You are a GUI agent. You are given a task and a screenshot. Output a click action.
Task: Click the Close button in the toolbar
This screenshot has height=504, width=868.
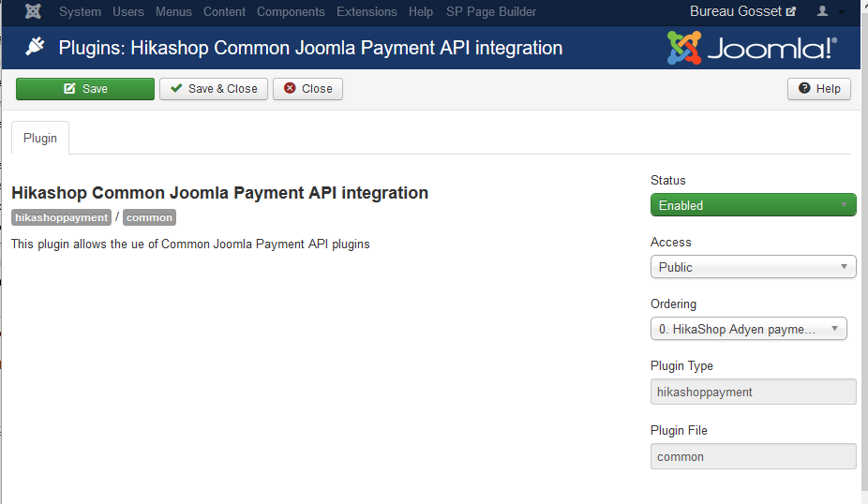307,88
